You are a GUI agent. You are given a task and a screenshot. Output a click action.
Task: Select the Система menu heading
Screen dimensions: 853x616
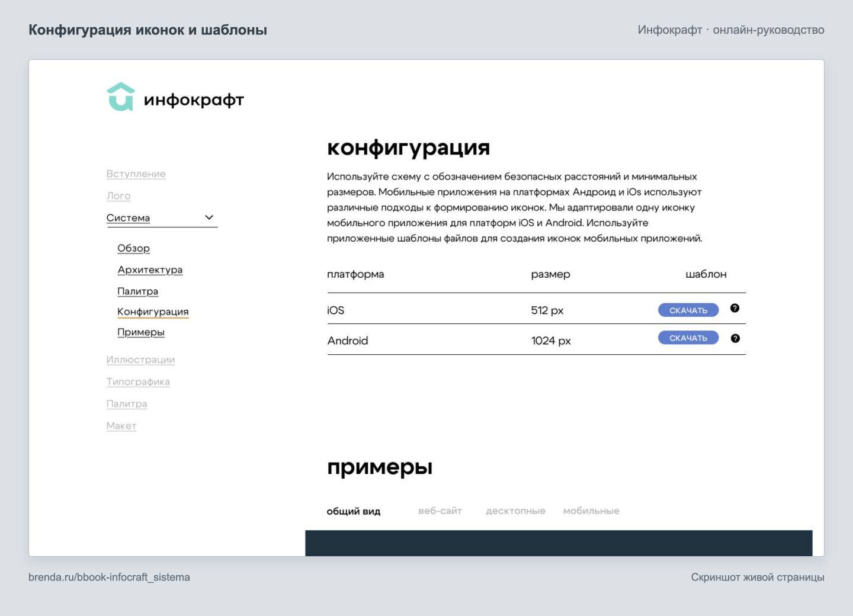129,218
